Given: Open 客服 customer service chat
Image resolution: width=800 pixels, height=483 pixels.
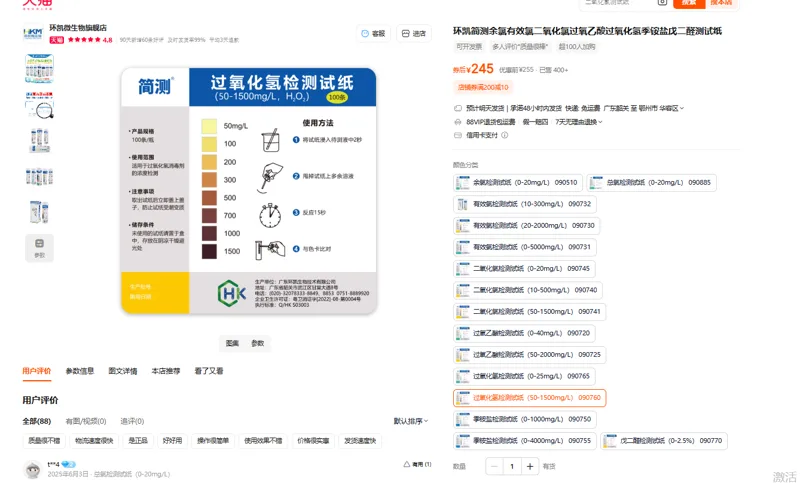Looking at the screenshot, I should [x=373, y=34].
